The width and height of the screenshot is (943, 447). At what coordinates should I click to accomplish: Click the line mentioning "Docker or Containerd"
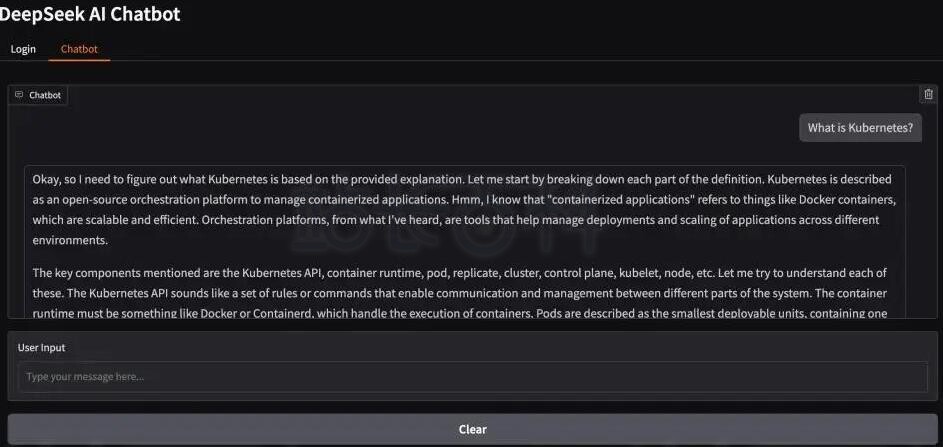460,313
